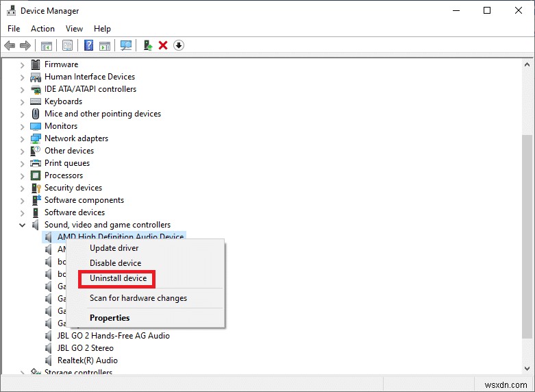Expand the Software devices category
This screenshot has width=535, height=392.
pyautogui.click(x=22, y=212)
